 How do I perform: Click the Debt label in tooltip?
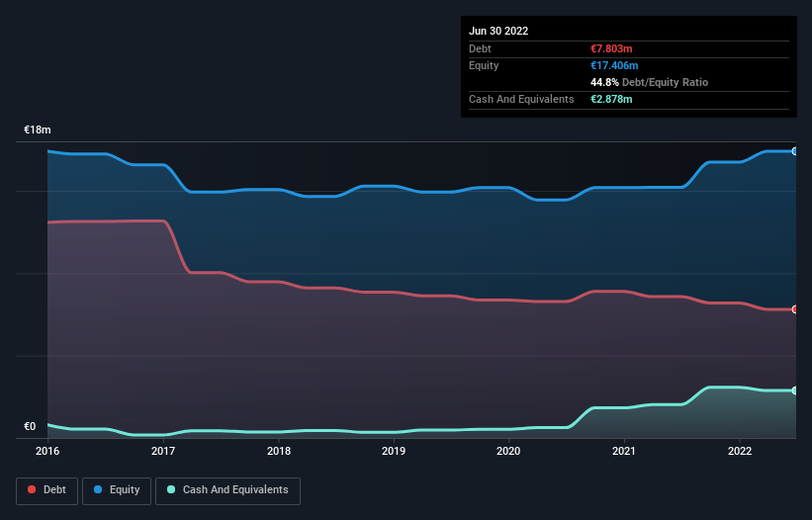click(480, 48)
